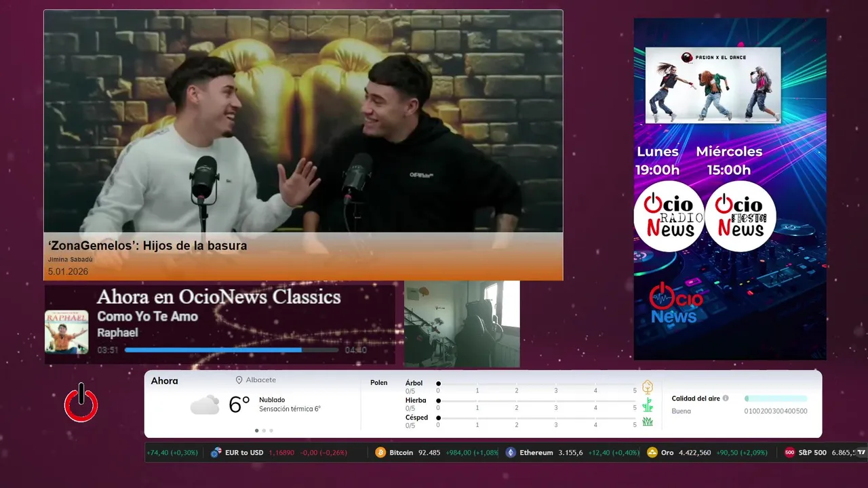Click the Bitcoin price 92.485
Image resolution: width=868 pixels, height=488 pixels.
click(429, 453)
